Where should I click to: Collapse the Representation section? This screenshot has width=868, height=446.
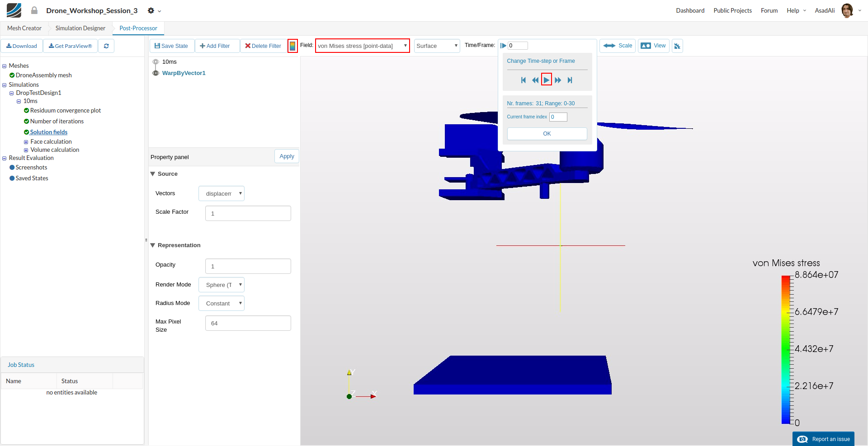tap(153, 245)
